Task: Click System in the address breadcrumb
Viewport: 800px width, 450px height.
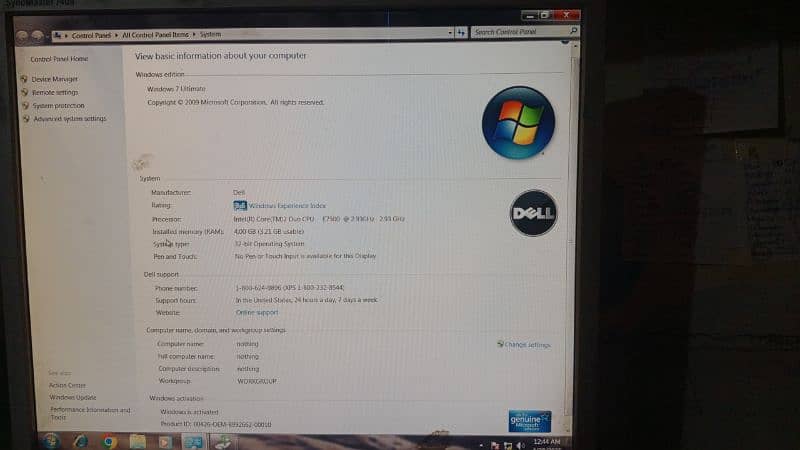Action: [x=210, y=34]
